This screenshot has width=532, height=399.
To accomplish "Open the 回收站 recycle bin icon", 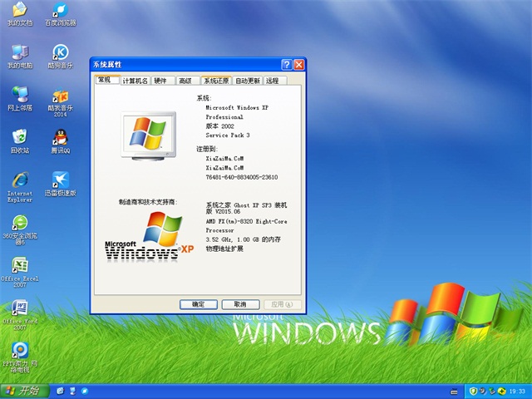I will point(20,137).
